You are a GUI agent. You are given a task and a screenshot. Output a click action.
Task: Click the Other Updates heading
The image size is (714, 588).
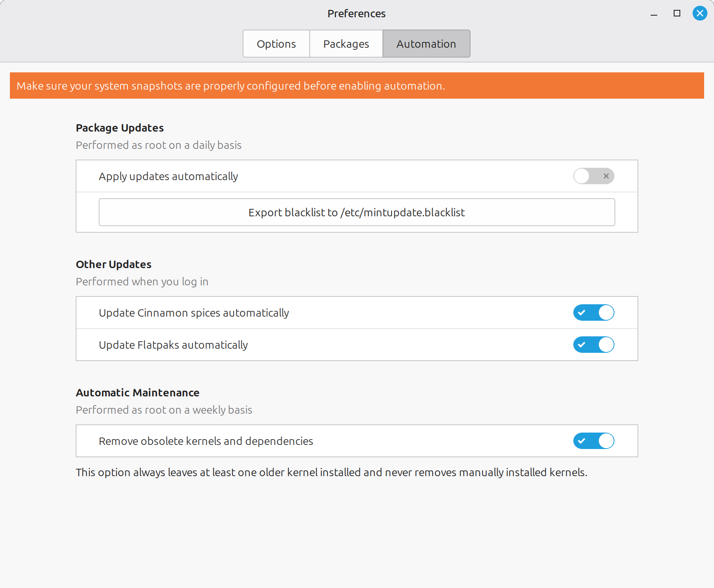coord(114,264)
